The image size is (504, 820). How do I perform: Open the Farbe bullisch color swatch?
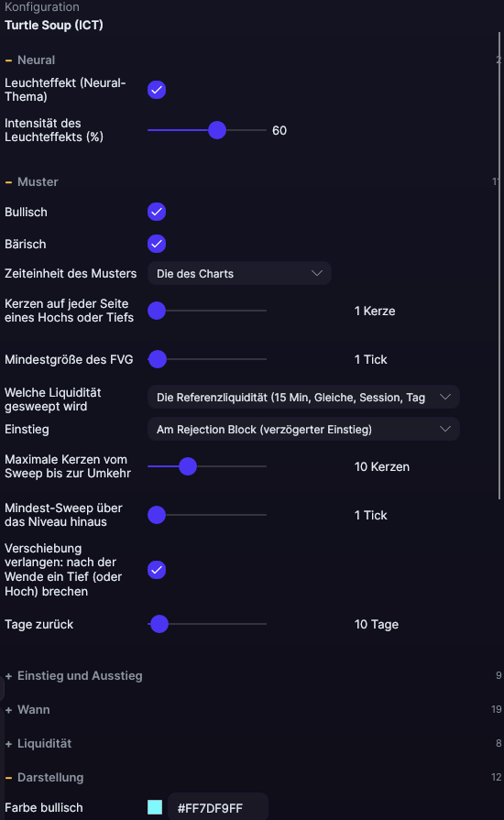155,807
